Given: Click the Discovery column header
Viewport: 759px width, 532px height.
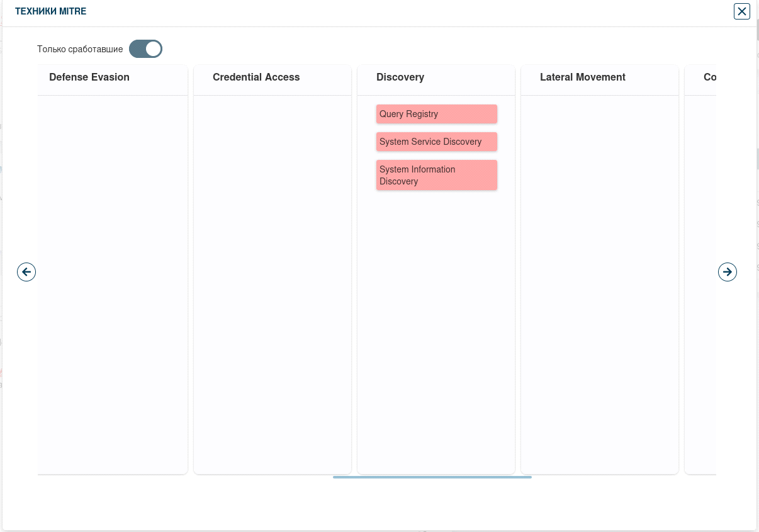Looking at the screenshot, I should tap(400, 77).
